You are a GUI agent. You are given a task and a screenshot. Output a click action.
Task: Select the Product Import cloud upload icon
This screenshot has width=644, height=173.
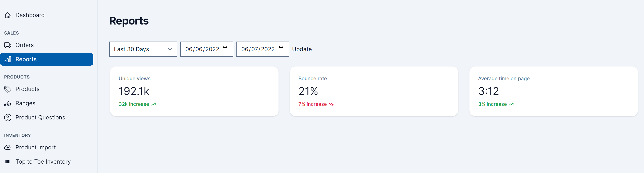pyautogui.click(x=8, y=147)
